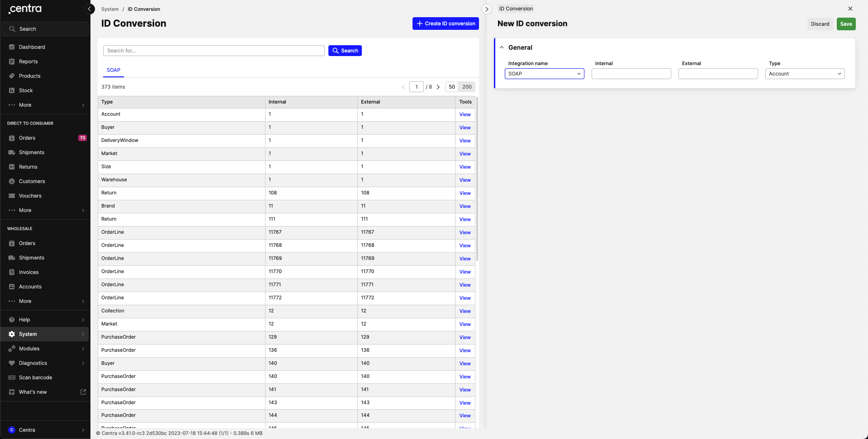Open Reports via its sidebar icon
This screenshot has height=439, width=868.
point(12,61)
